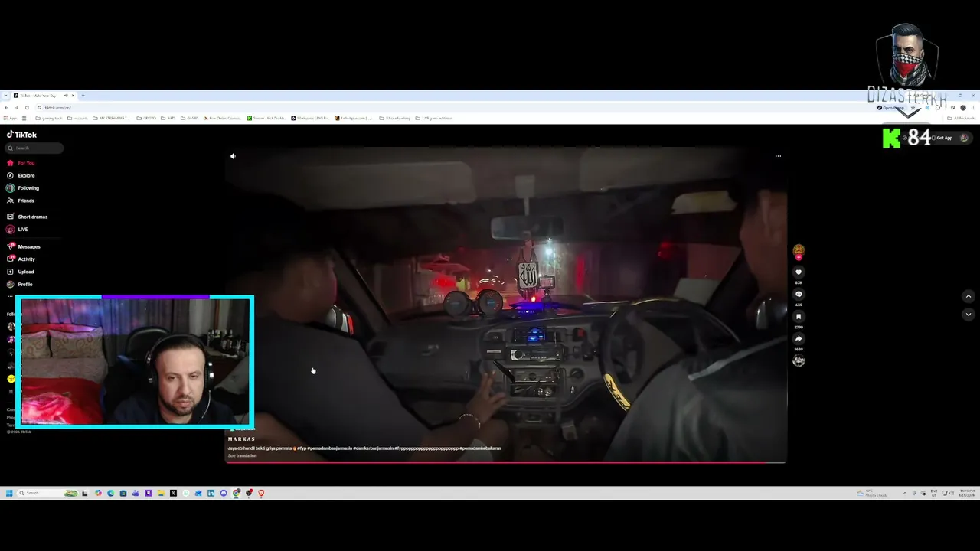Click the browser Back arrow
The height and width of the screenshot is (551, 980).
coord(6,108)
